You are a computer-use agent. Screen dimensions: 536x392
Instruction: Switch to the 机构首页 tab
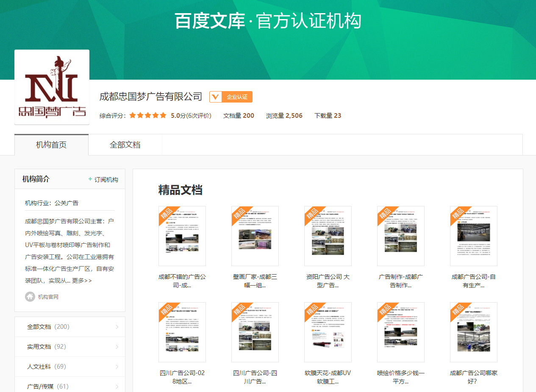coord(51,145)
